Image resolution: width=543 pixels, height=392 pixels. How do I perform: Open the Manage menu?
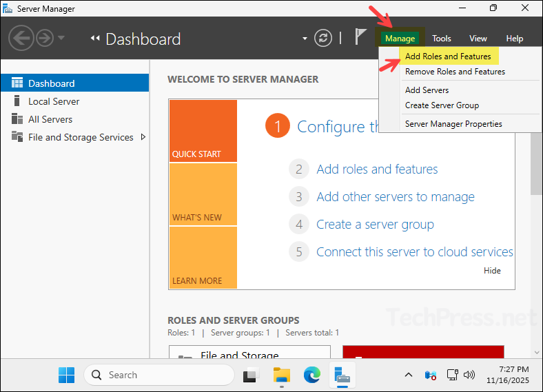[400, 39]
